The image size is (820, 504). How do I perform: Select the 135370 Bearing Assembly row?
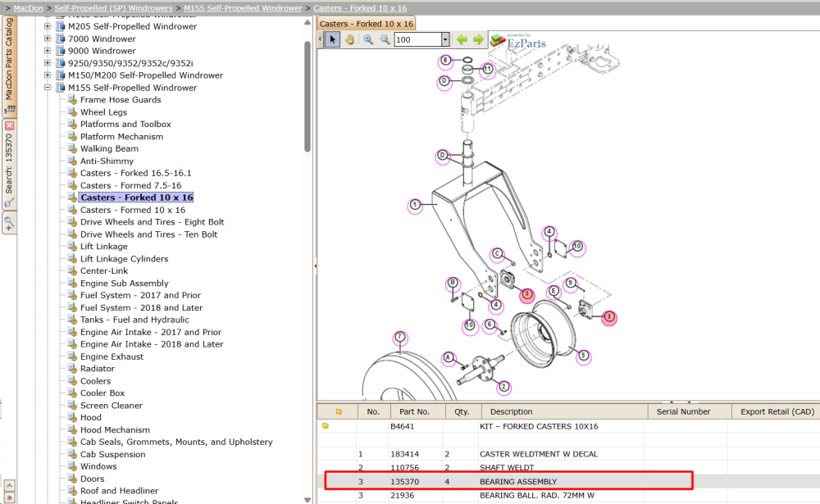point(568,482)
